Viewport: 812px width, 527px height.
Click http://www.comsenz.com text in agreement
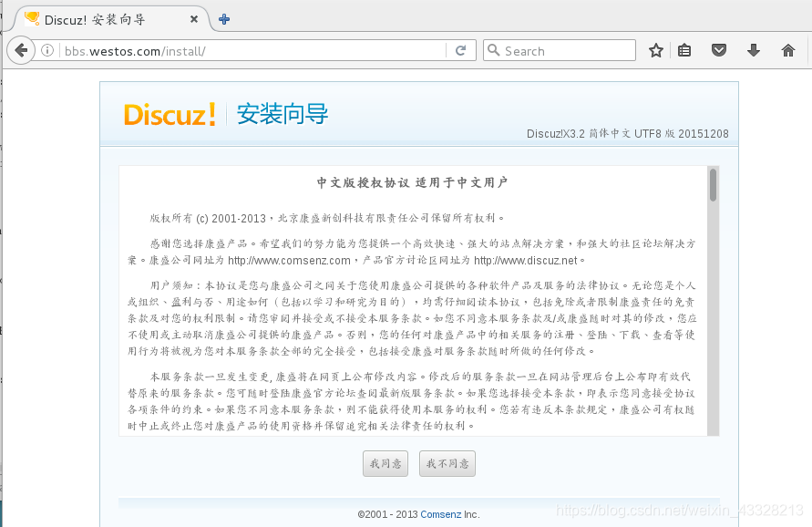[x=289, y=260]
